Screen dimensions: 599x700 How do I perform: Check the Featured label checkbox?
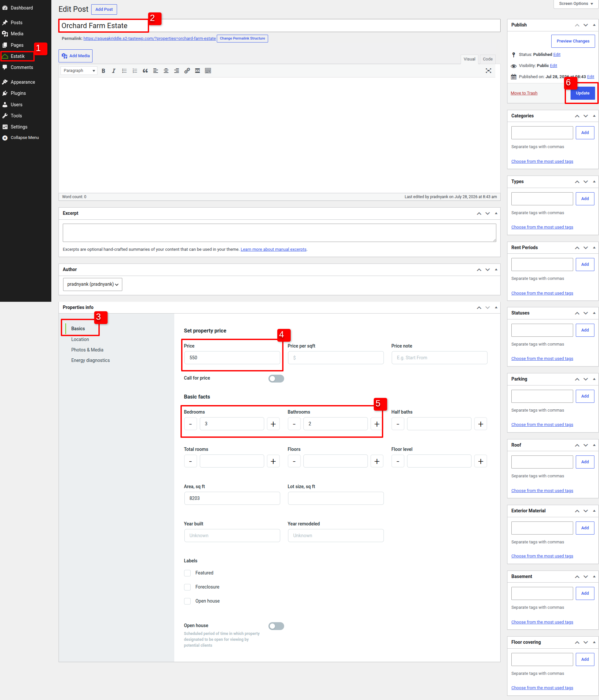click(187, 573)
